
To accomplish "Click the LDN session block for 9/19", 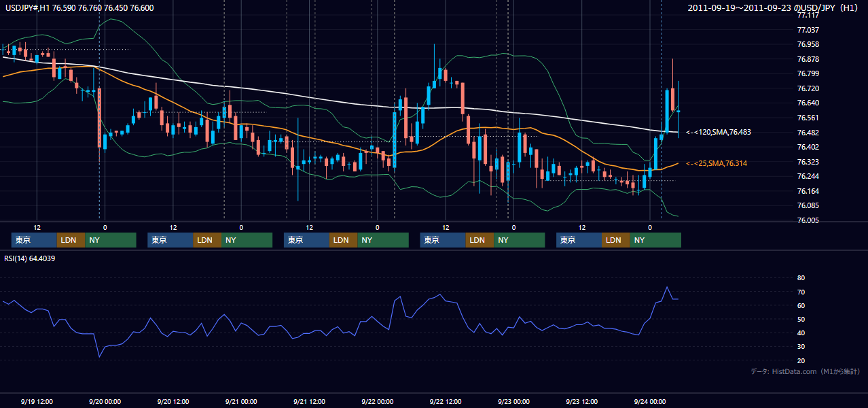I will tap(71, 240).
